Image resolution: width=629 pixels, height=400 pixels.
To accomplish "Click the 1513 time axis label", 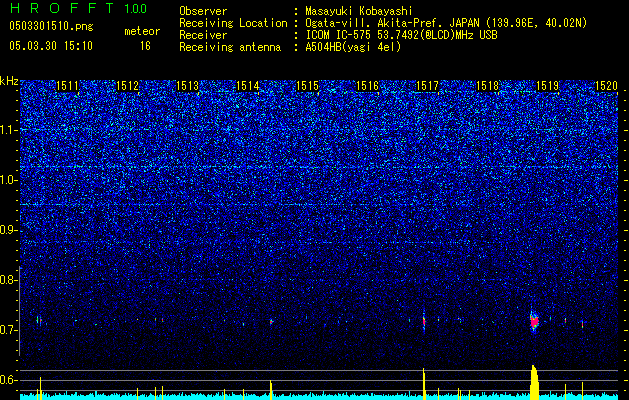I will 188,86.
